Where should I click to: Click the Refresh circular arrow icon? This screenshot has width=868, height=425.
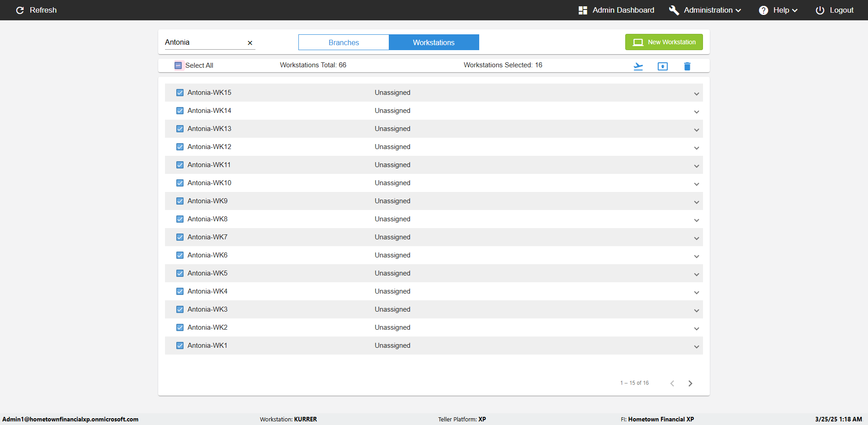[x=20, y=10]
